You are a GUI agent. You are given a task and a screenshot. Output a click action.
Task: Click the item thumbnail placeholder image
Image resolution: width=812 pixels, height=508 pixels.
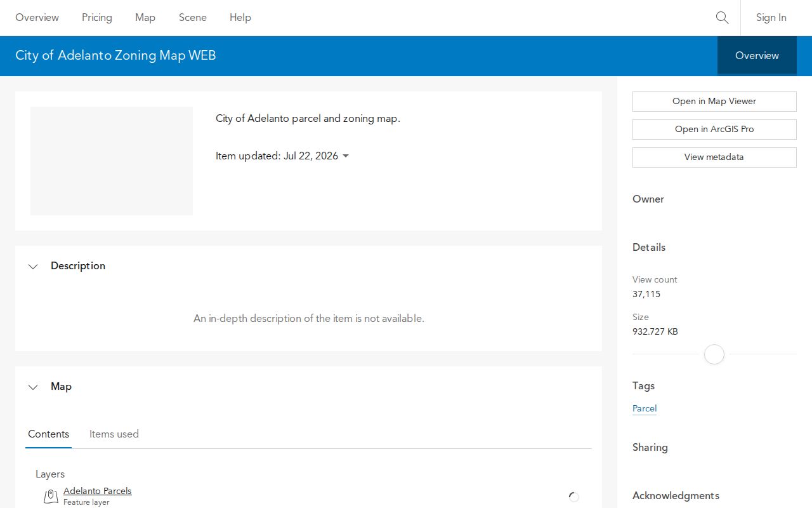click(112, 161)
